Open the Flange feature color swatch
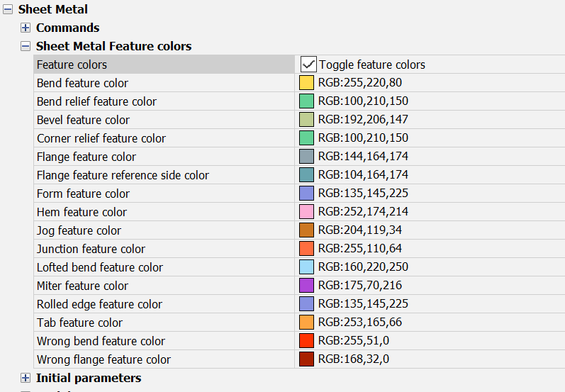The height and width of the screenshot is (392, 565). point(306,157)
